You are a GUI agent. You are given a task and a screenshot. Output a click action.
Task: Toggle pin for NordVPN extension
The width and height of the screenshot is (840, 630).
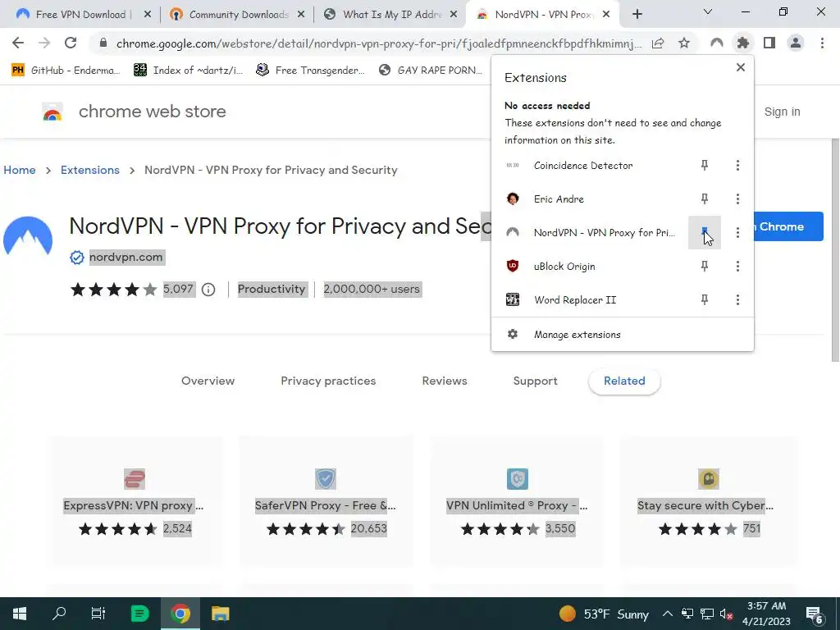[705, 232]
